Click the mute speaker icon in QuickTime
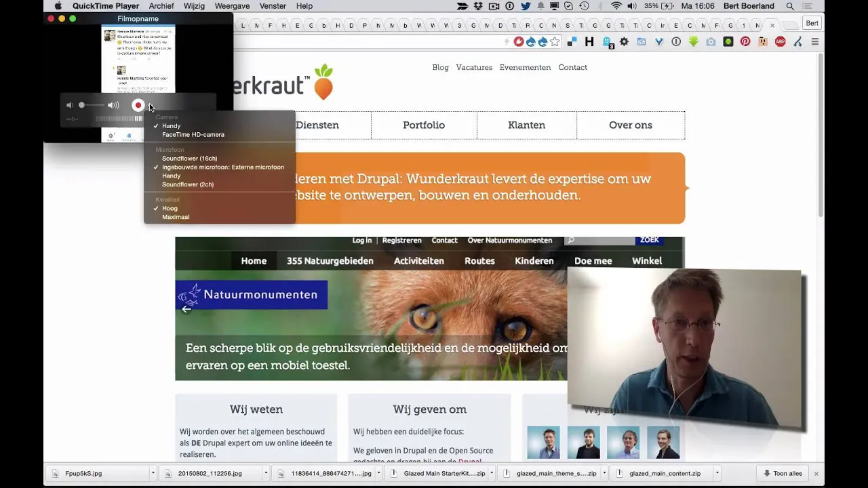The width and height of the screenshot is (868, 488). pyautogui.click(x=69, y=105)
